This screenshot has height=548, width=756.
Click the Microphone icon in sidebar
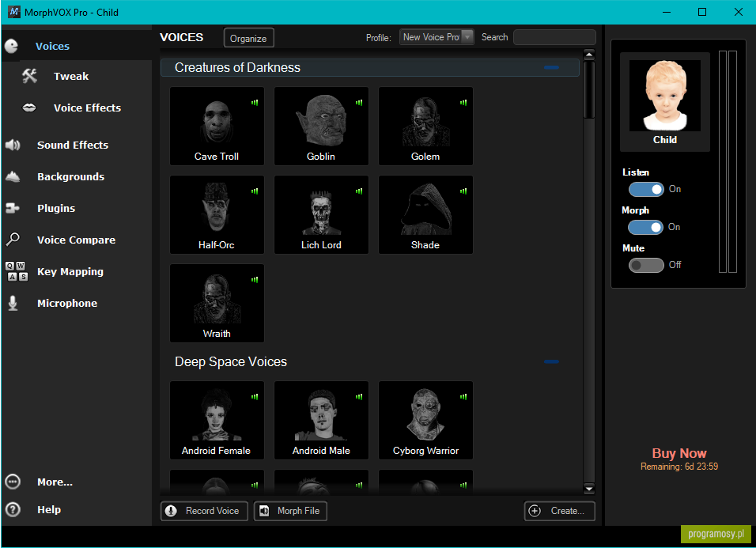(x=13, y=303)
